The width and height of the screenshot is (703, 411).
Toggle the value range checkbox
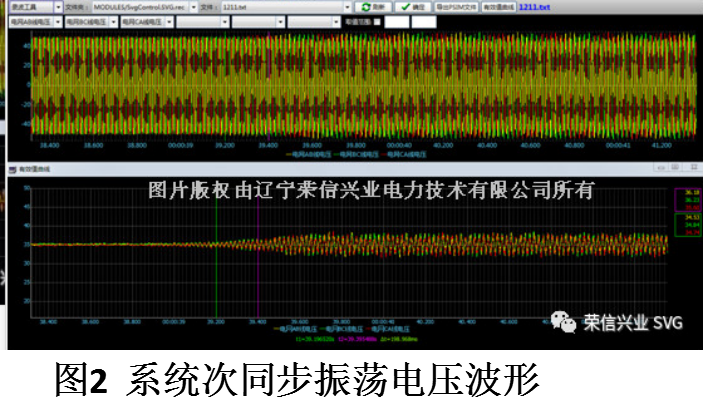tap(376, 20)
